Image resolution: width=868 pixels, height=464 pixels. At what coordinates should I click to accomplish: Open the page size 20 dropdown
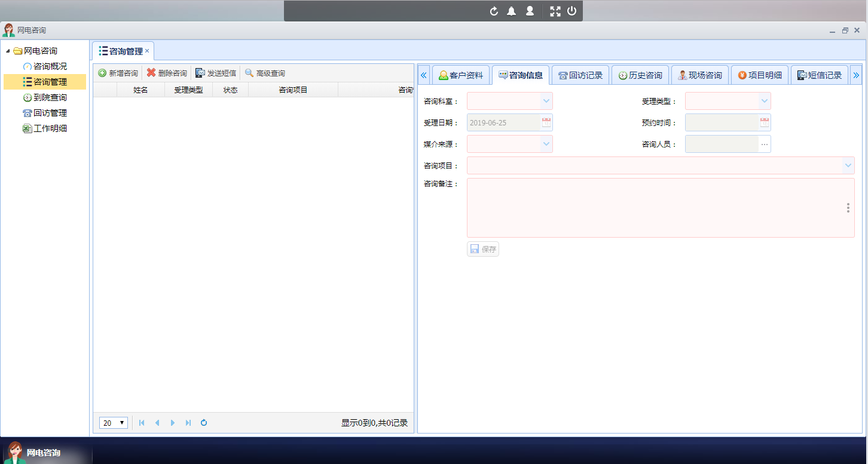point(114,423)
